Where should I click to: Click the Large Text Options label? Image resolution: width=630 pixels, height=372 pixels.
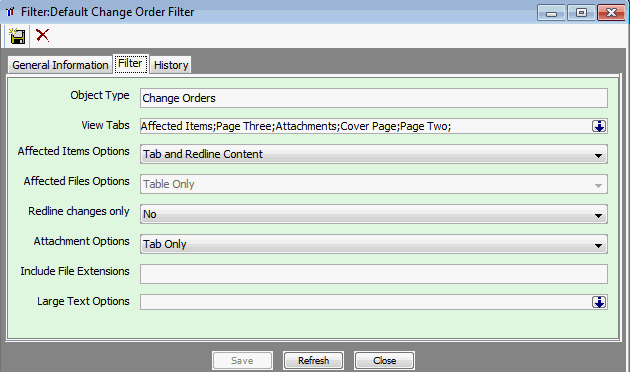83,301
